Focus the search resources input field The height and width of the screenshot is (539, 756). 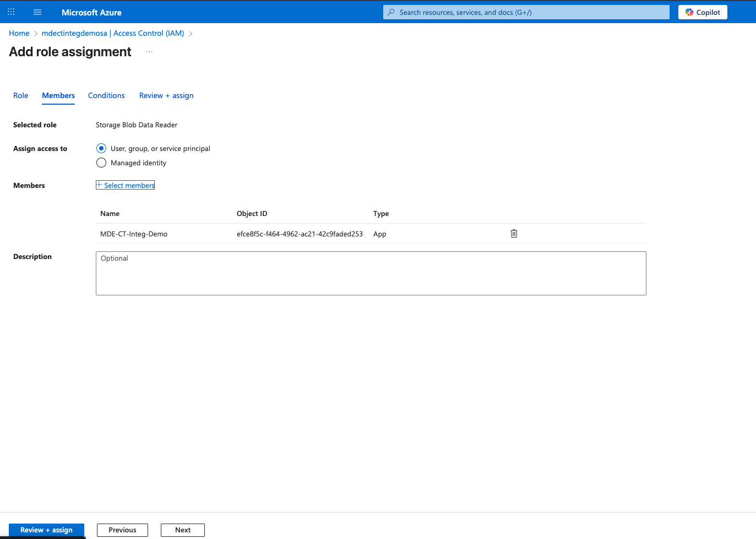529,12
